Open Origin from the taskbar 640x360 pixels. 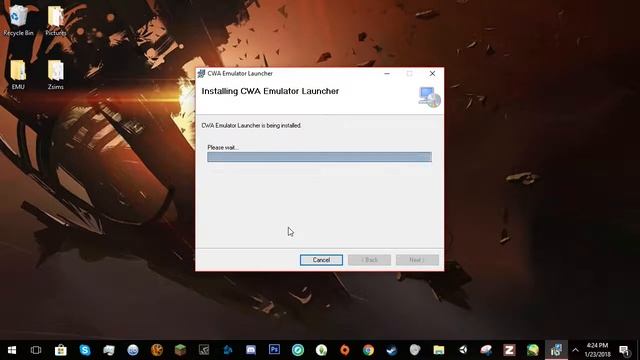point(345,350)
